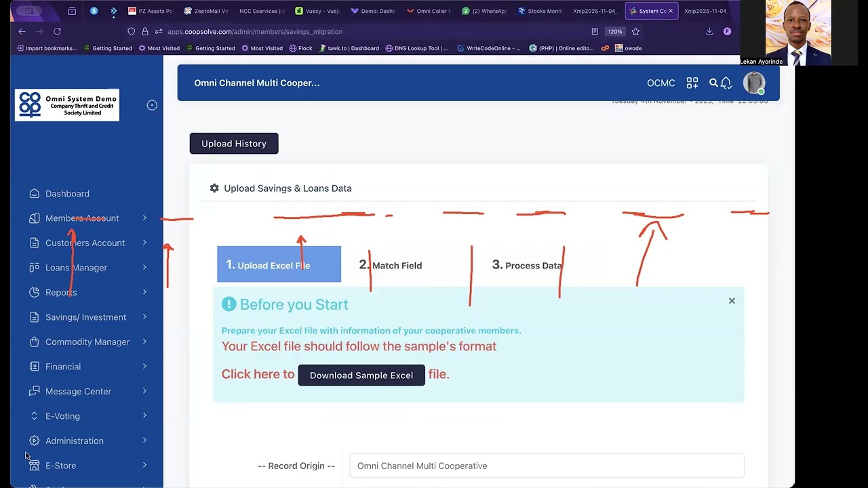This screenshot has height=488, width=868.
Task: Click the Financial sidebar icon
Action: 34,367
